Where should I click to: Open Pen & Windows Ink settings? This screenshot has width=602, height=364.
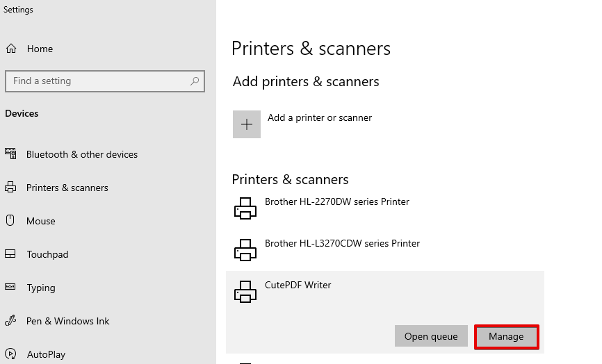point(67,321)
